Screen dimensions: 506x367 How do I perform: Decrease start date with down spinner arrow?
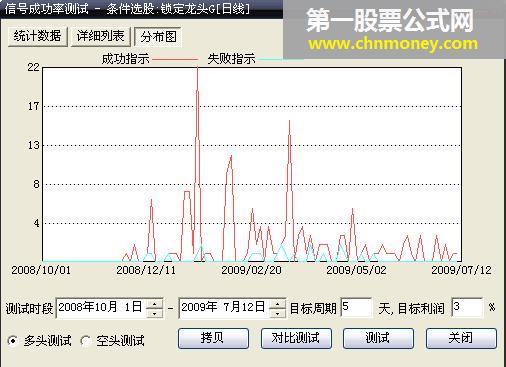[x=155, y=313]
